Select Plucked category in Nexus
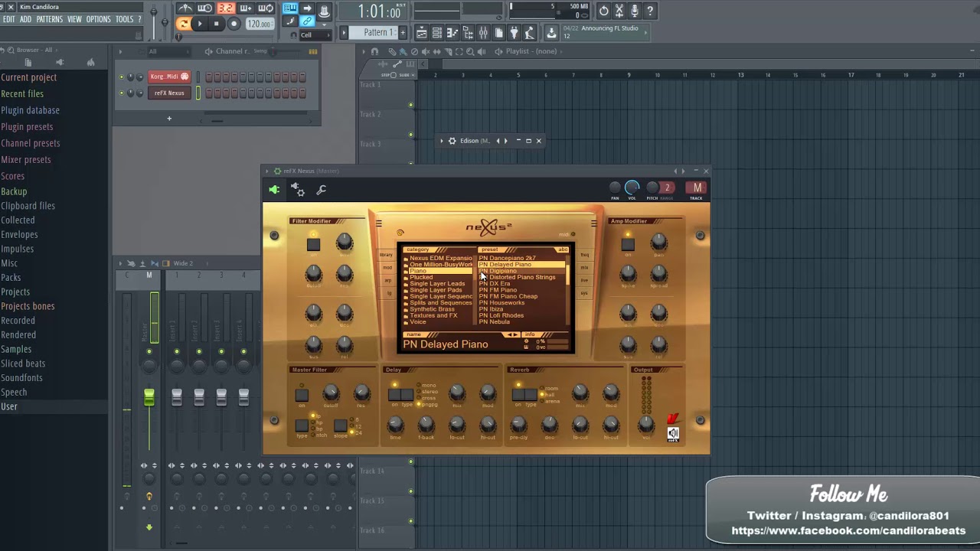 pyautogui.click(x=421, y=277)
